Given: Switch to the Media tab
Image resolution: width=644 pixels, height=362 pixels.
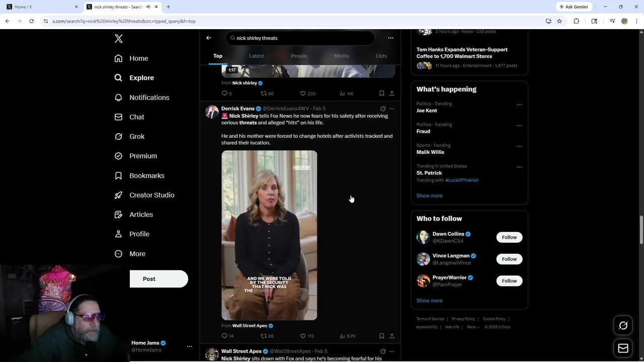Looking at the screenshot, I should click(342, 56).
